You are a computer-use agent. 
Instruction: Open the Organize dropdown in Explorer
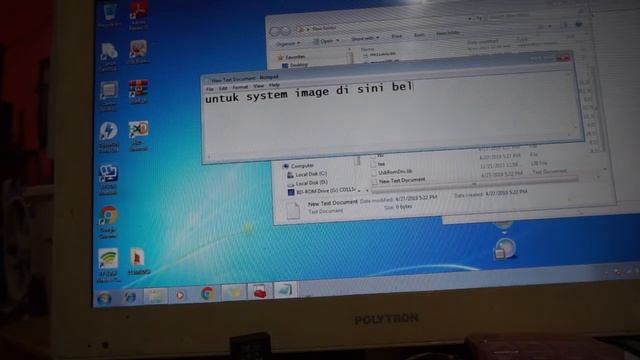click(288, 43)
